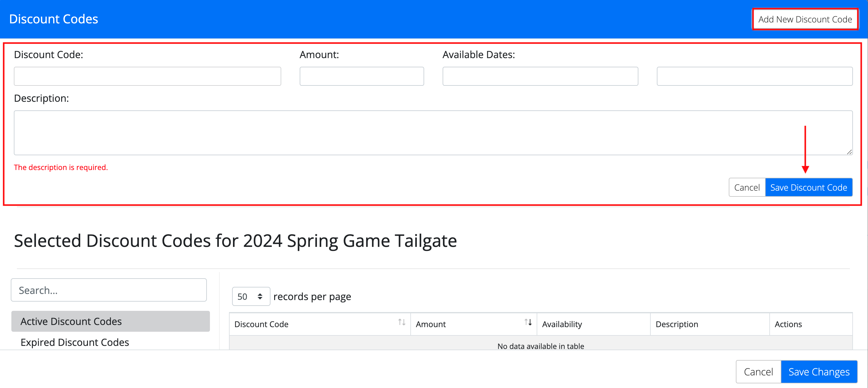Switch to Expired Discount Codes tab
This screenshot has height=388, width=868.
(75, 342)
